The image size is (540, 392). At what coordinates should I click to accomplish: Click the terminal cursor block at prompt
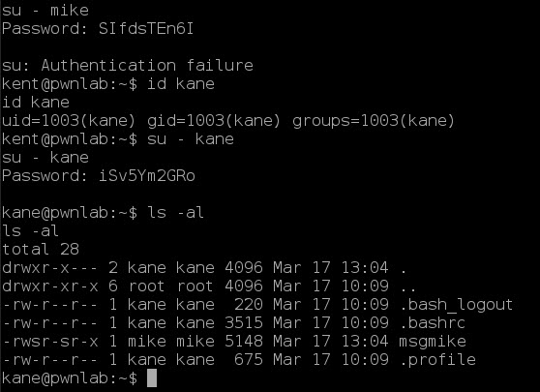152,377
